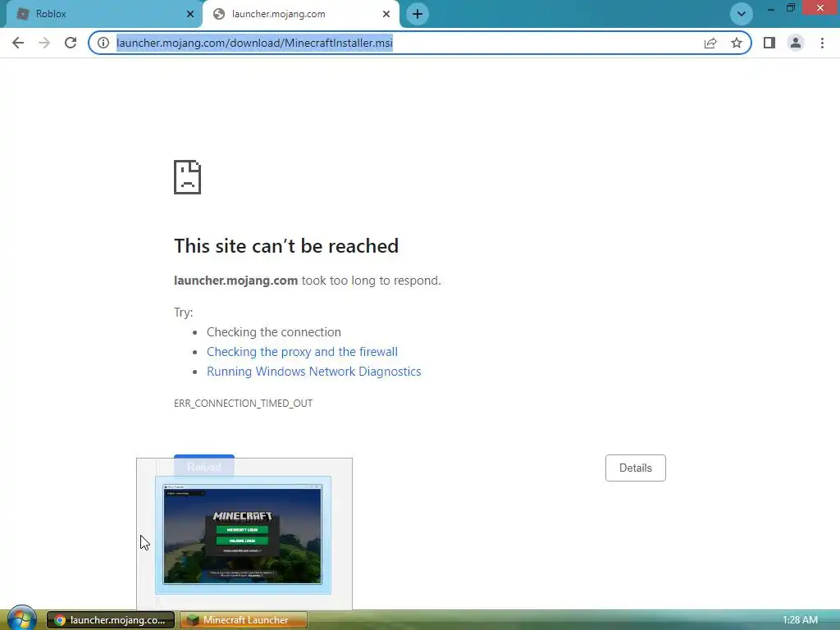Select the launcher.mojang.com tab
Image resolution: width=840 pixels, height=630 pixels.
click(x=300, y=14)
